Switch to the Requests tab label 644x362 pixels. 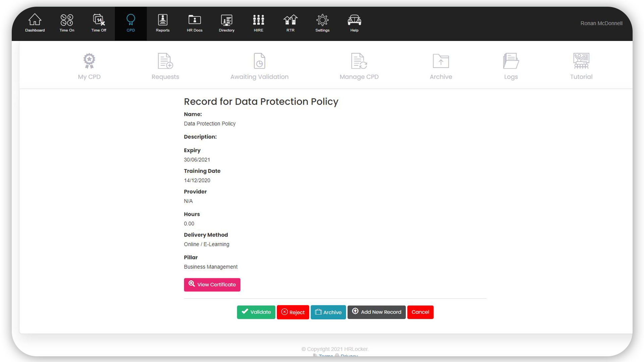[x=165, y=77]
